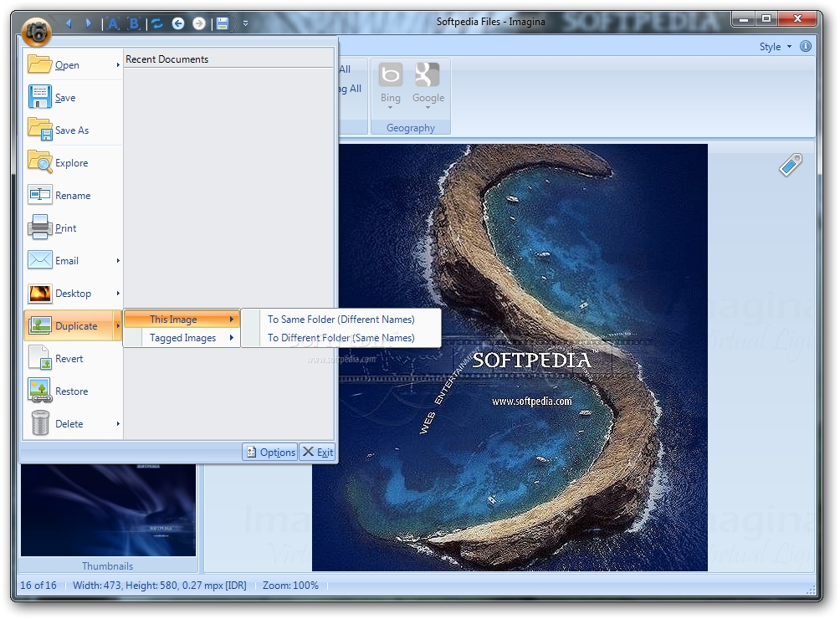
Task: Click the blue tag icon beside image
Action: (791, 165)
